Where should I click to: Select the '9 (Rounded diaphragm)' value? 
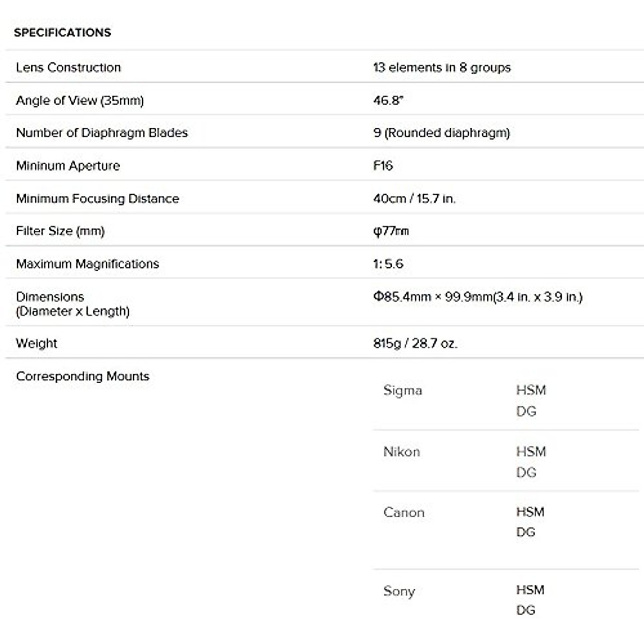click(x=441, y=133)
